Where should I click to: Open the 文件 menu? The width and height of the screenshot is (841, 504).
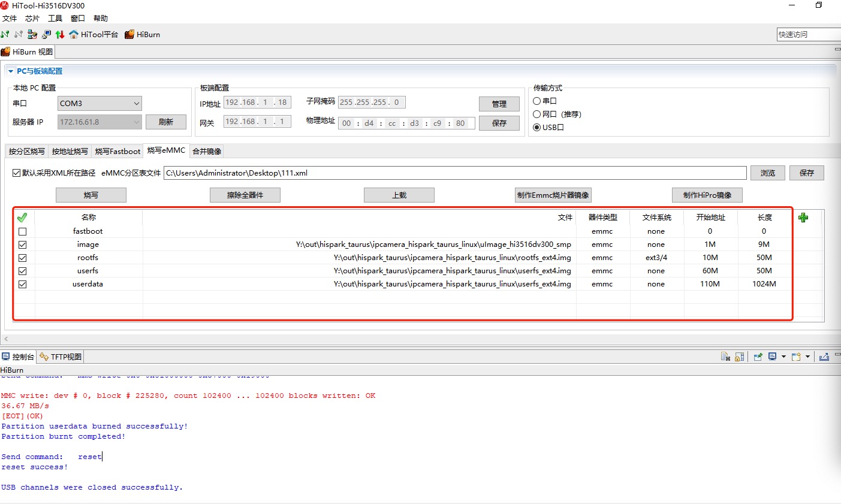(x=10, y=18)
